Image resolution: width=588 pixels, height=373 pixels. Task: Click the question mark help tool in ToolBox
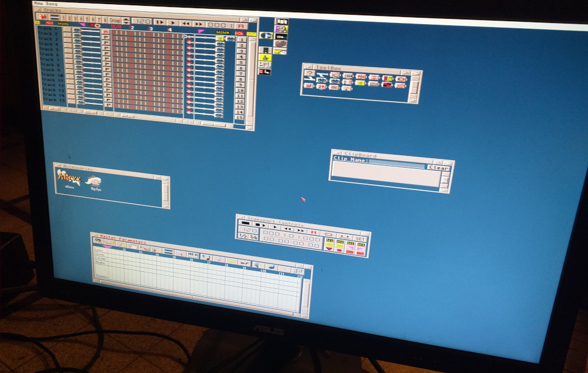[x=310, y=73]
